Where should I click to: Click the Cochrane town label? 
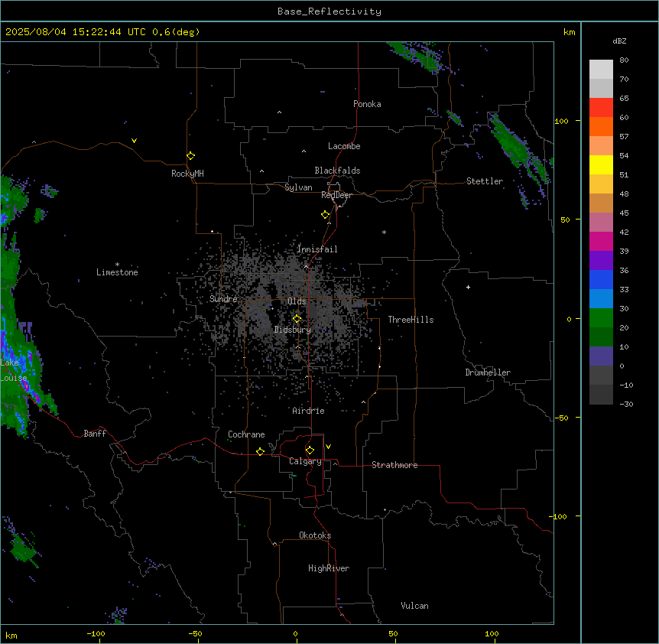point(246,434)
